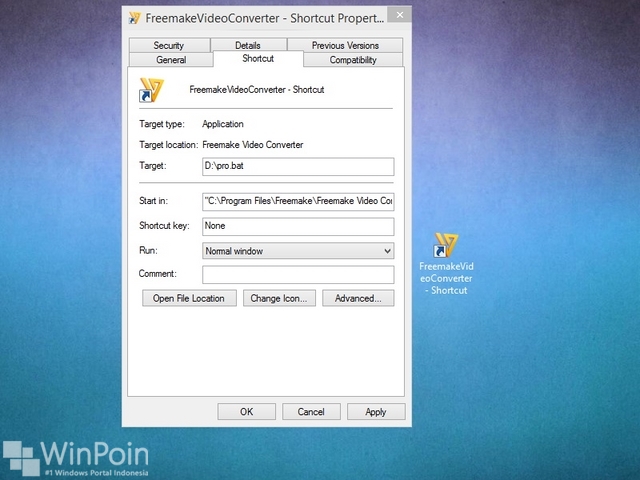The height and width of the screenshot is (480, 640).
Task: Switch to the General tab
Action: pos(171,60)
